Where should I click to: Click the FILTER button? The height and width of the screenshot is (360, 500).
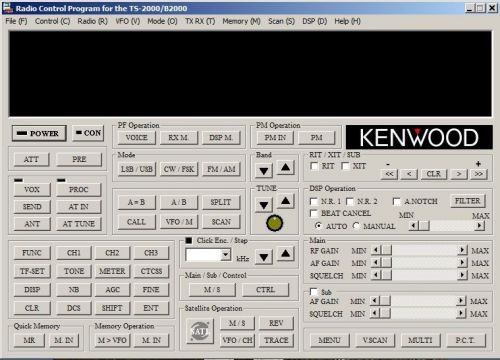coord(468,201)
